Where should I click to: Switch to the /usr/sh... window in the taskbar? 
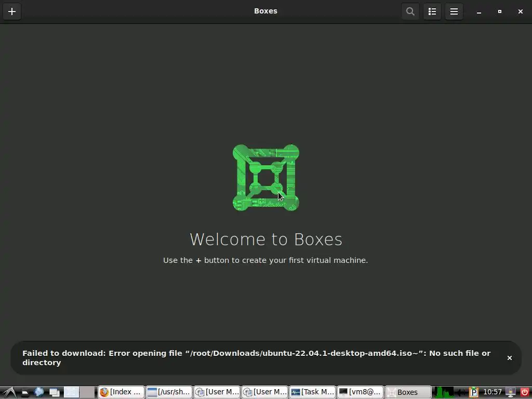click(x=169, y=392)
